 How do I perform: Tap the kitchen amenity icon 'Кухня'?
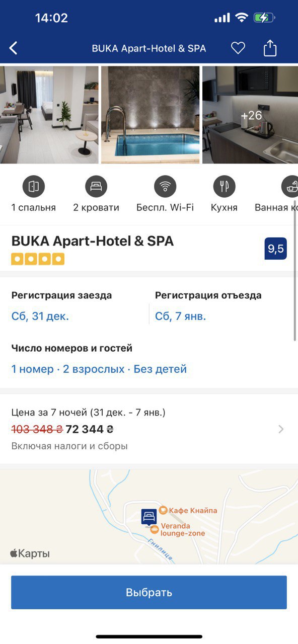223,187
